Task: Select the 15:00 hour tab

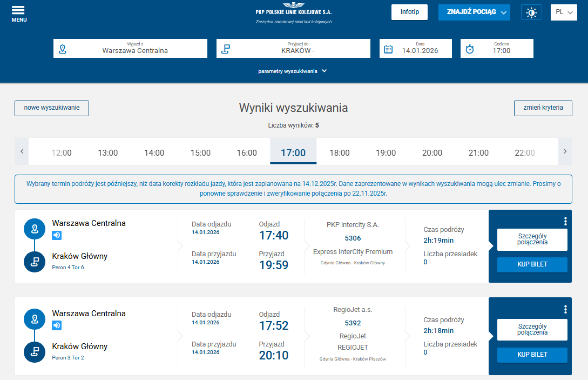Action: (201, 152)
